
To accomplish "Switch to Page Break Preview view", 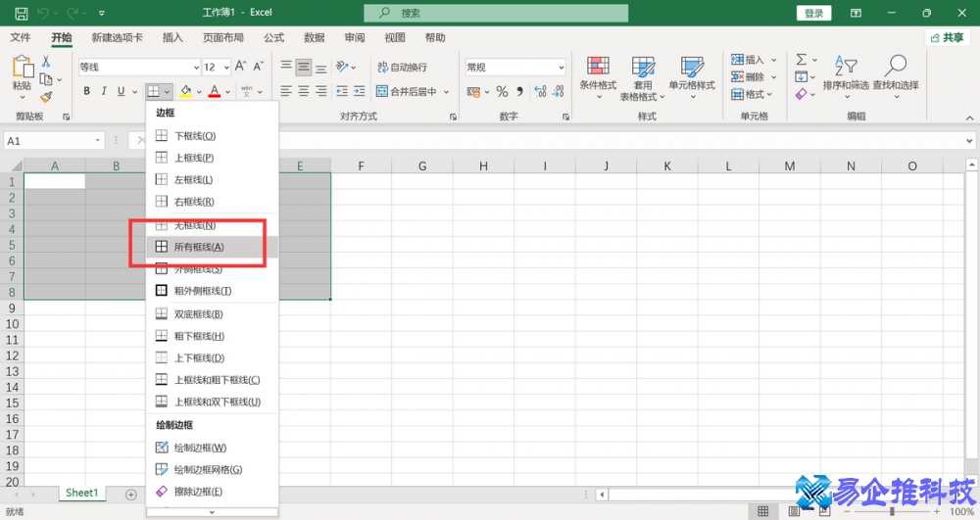I will pos(825,511).
